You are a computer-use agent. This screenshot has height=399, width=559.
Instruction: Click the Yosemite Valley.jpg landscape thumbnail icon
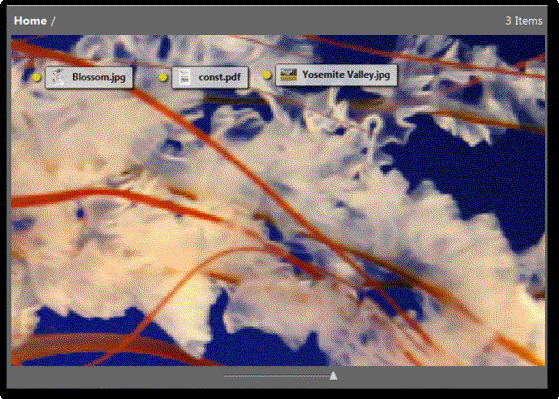[x=288, y=75]
